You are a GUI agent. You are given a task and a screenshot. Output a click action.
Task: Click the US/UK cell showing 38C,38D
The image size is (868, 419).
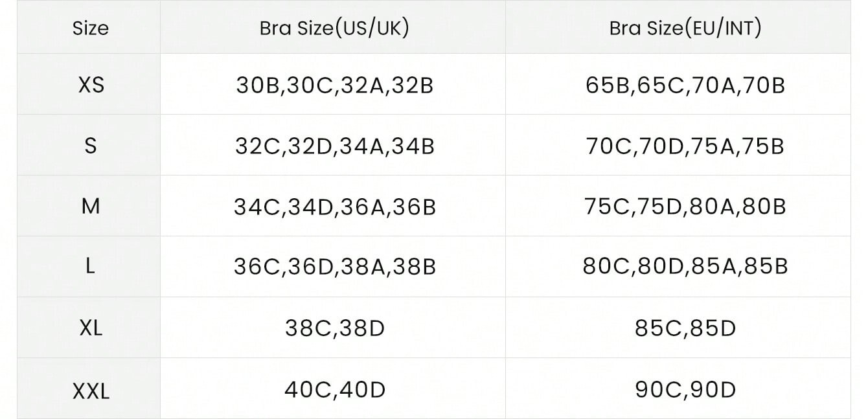point(334,328)
